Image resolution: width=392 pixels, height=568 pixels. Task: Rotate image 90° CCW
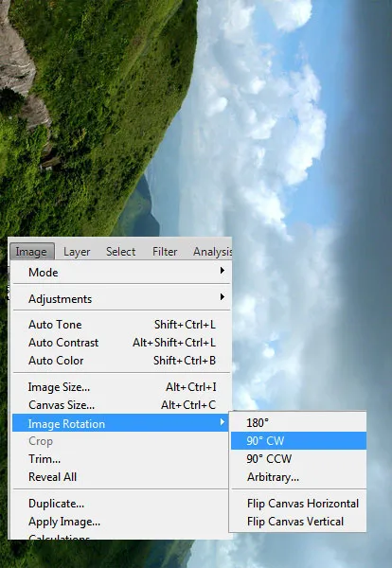coord(298,458)
